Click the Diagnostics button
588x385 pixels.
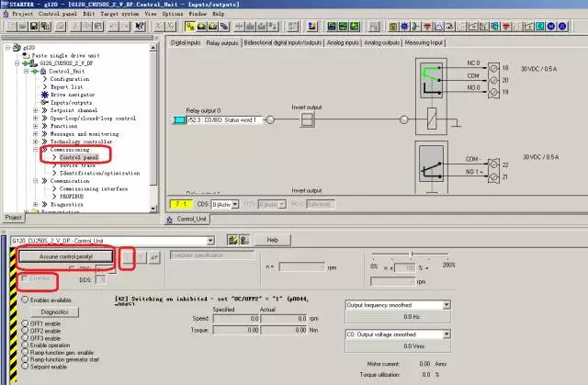(x=54, y=311)
